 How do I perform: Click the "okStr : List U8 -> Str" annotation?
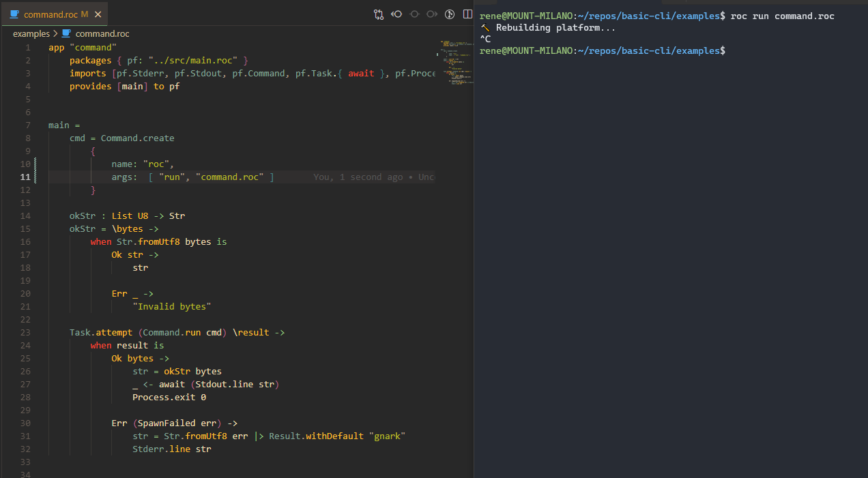coord(127,215)
